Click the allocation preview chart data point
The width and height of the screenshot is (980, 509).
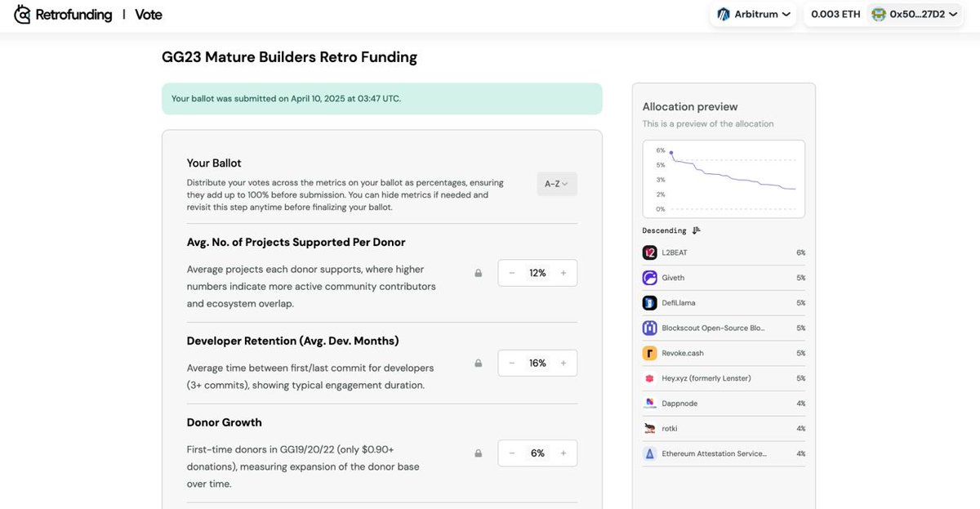[x=671, y=153]
